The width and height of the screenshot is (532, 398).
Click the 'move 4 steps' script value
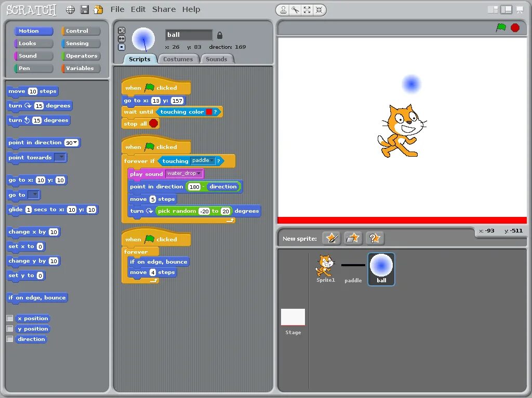tap(153, 272)
